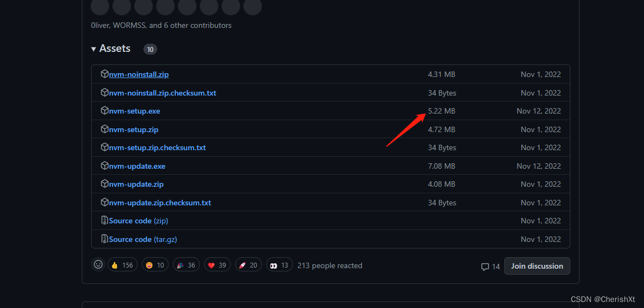644x308 pixels.
Task: Download the nvm-update.zip archive
Action: coord(136,184)
